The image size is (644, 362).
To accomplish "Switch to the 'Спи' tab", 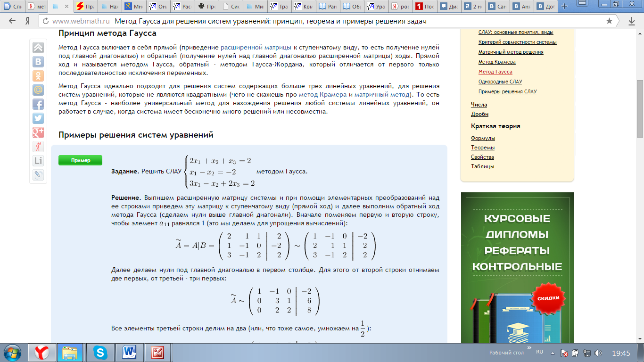I will (13, 7).
